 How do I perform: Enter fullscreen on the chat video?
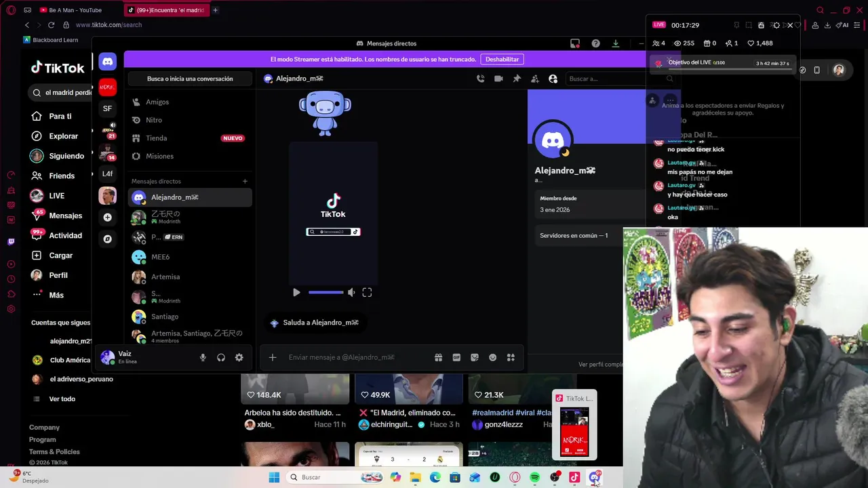click(367, 292)
